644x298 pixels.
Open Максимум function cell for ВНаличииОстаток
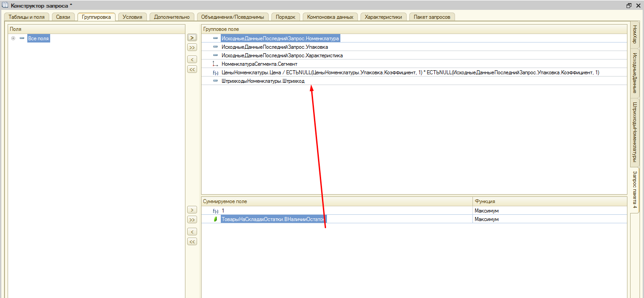[x=550, y=219]
